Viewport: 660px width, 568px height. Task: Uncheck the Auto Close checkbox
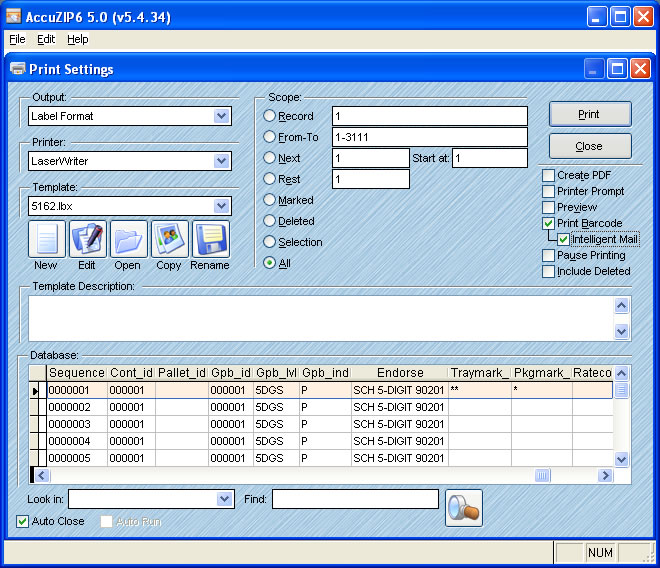click(x=22, y=521)
